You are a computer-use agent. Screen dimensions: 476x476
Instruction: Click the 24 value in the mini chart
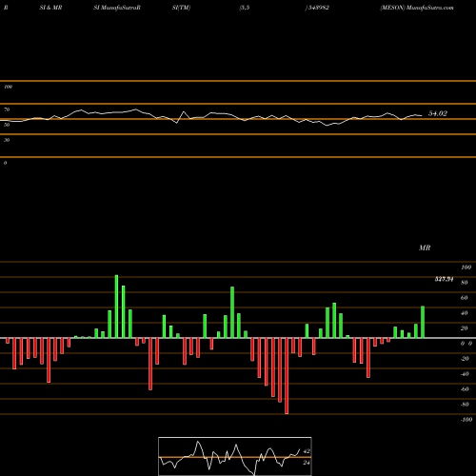click(x=307, y=463)
